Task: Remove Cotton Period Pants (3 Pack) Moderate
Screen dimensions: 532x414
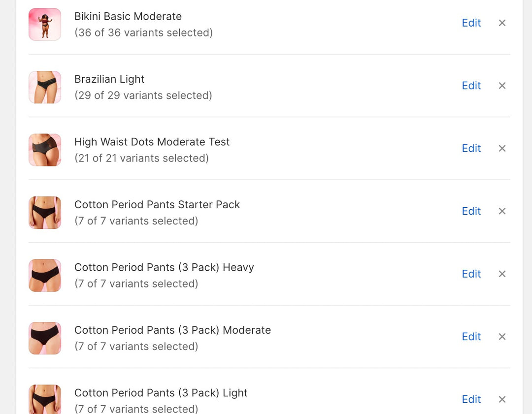Action: [502, 337]
